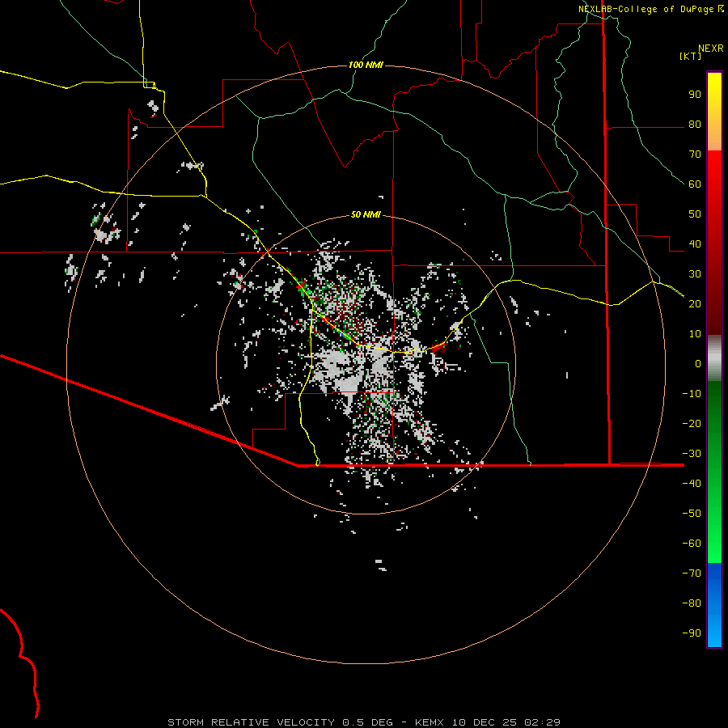
Task: Click the 70 value on the velocity scale
Action: pyautogui.click(x=695, y=154)
